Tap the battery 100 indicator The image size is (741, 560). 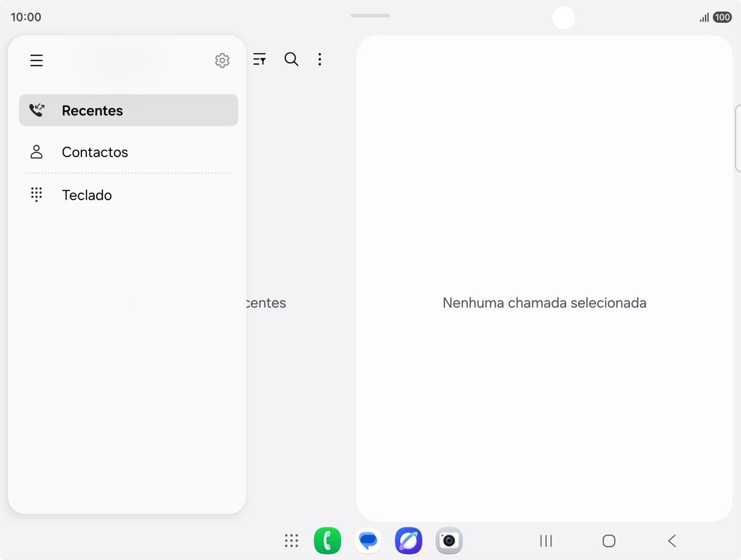pyautogui.click(x=722, y=17)
